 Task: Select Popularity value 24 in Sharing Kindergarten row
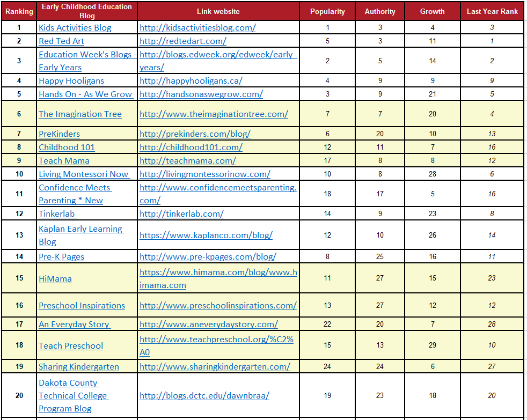[327, 366]
